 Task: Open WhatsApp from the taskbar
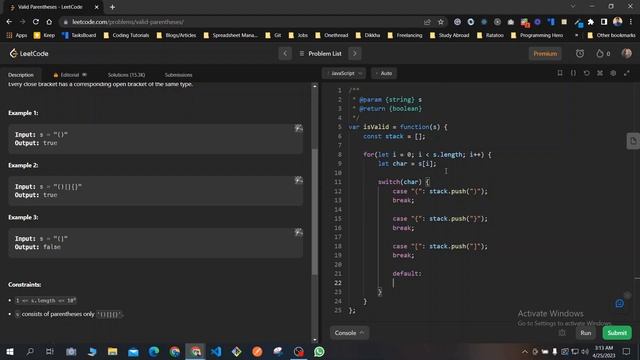pos(319,351)
